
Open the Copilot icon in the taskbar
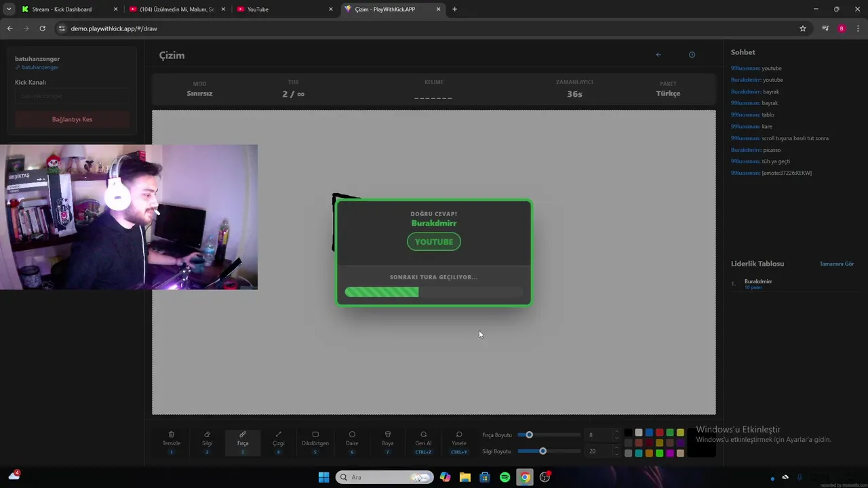pos(445,477)
